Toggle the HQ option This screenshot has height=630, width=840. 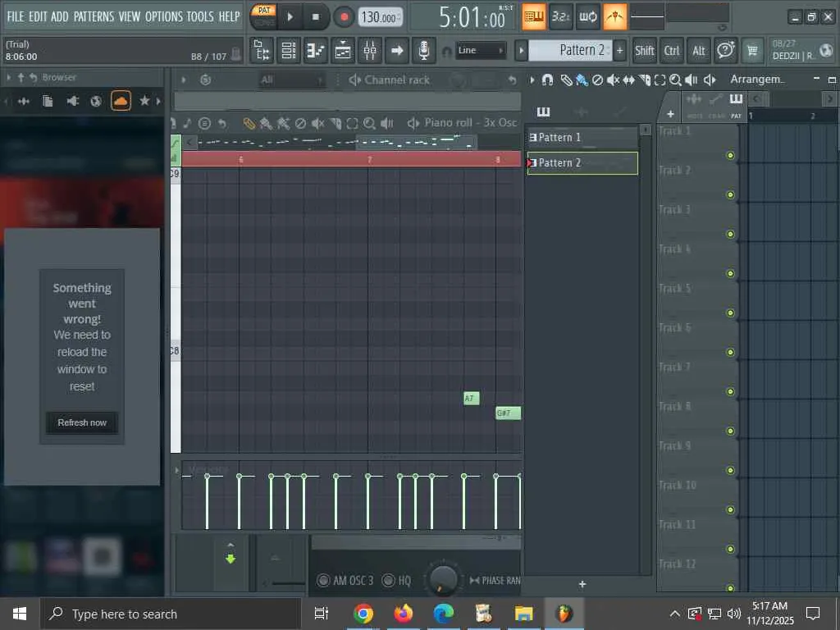coord(388,580)
